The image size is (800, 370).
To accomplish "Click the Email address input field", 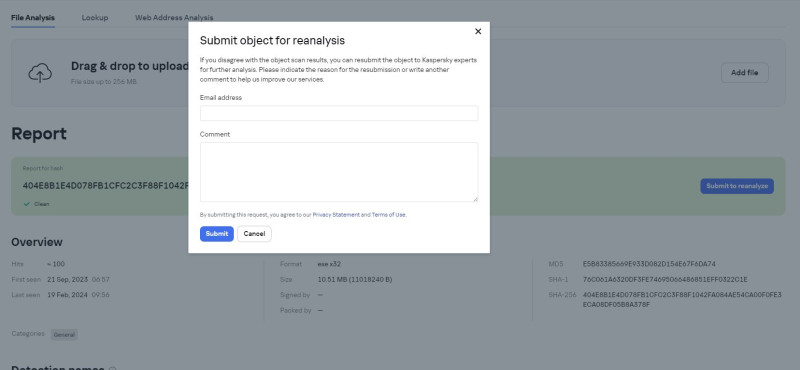I will 339,113.
